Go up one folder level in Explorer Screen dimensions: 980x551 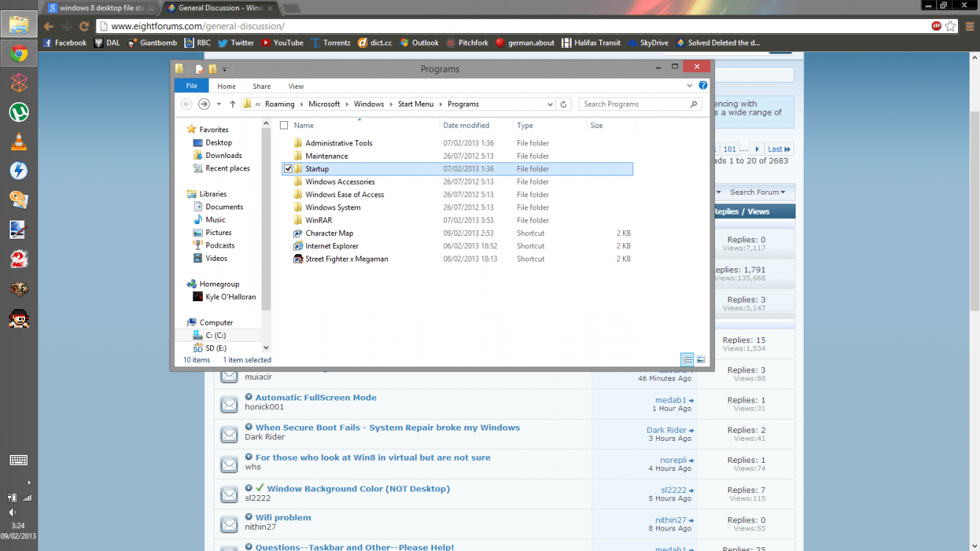point(233,104)
